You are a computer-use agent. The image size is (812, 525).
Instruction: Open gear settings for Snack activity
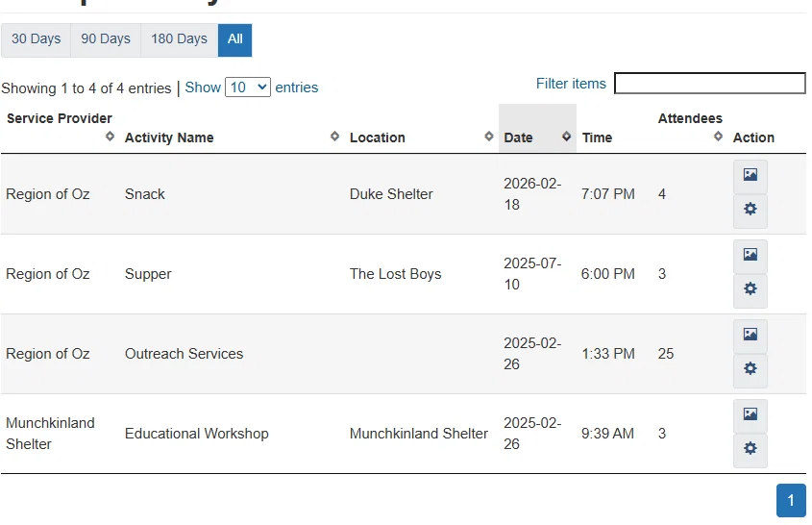750,211
